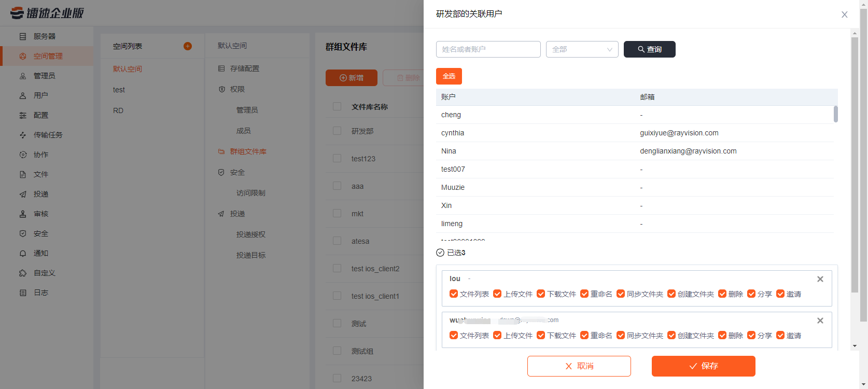This screenshot has height=389, width=868.
Task: Open the 空间管理 sidebar menu item
Action: point(47,56)
